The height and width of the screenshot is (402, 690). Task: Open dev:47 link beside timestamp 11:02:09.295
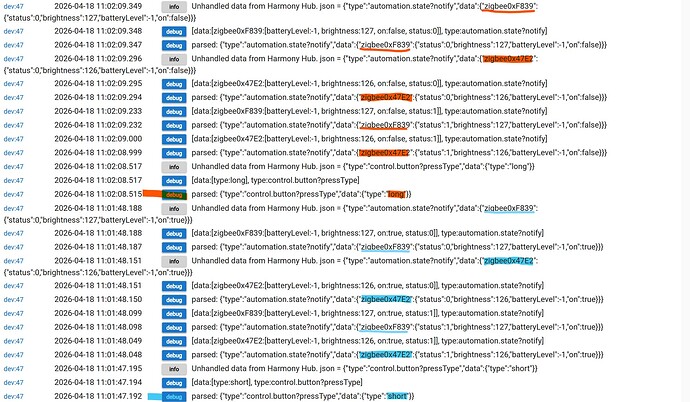14,84
